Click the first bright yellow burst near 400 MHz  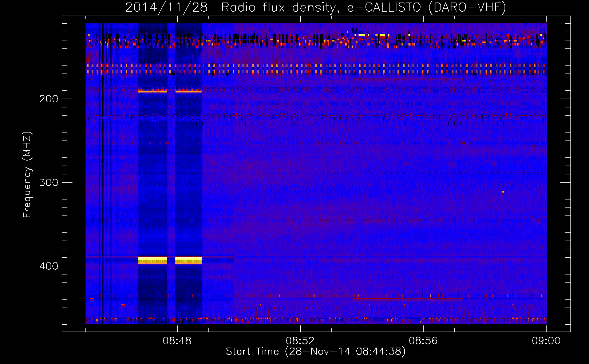pyautogui.click(x=153, y=260)
